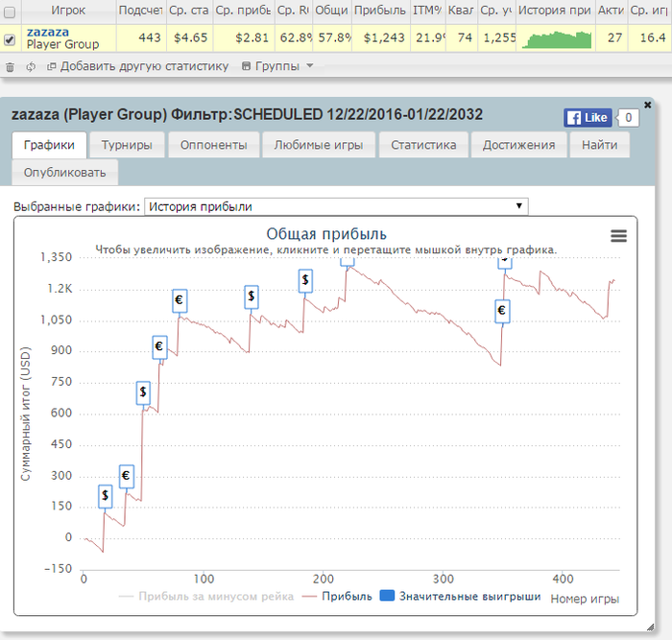Open the История прибыли chart selector
The width and height of the screenshot is (672, 640).
(x=336, y=206)
